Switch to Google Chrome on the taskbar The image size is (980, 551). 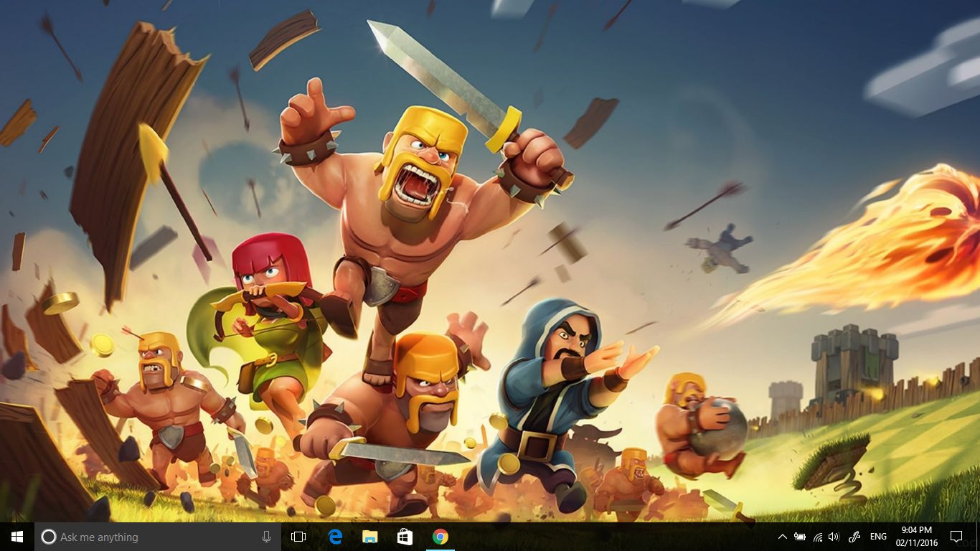coord(440,537)
